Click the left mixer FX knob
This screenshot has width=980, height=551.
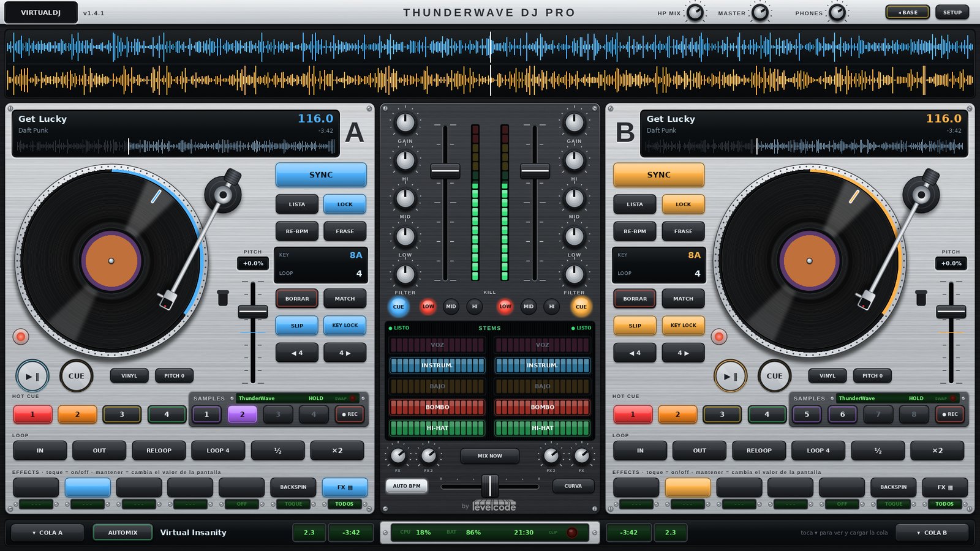click(398, 455)
